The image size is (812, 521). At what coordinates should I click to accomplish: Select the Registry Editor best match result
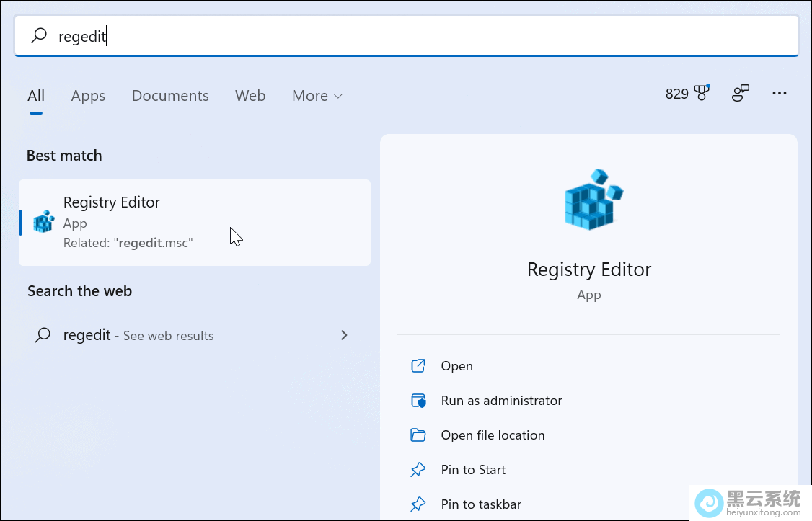click(x=195, y=222)
